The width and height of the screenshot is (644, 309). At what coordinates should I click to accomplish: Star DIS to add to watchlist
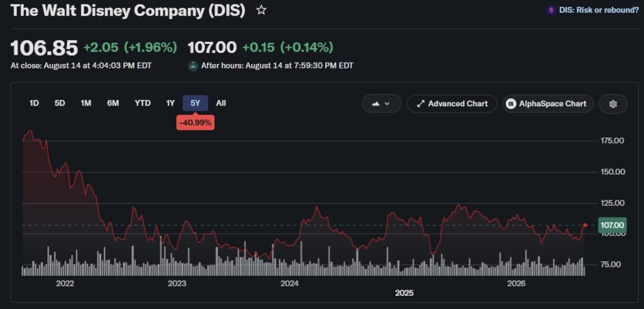coord(261,10)
